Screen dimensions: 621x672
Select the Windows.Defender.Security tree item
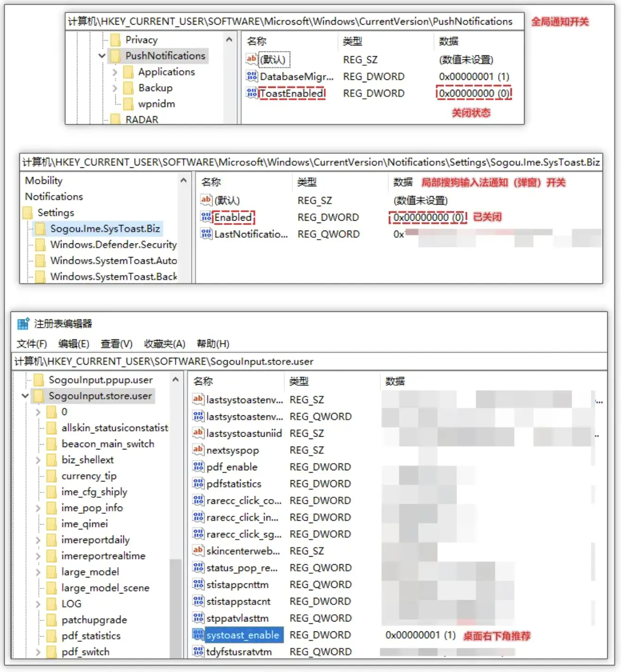(x=113, y=244)
